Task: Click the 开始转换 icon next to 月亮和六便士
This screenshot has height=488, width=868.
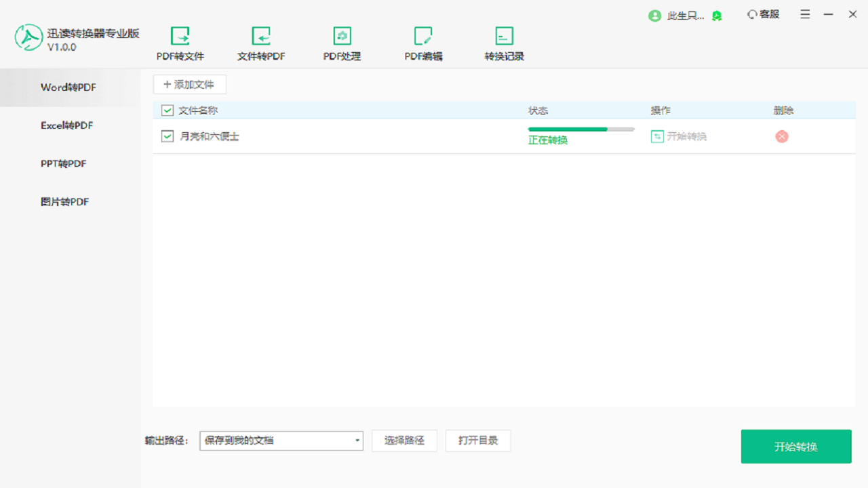Action: [x=657, y=136]
